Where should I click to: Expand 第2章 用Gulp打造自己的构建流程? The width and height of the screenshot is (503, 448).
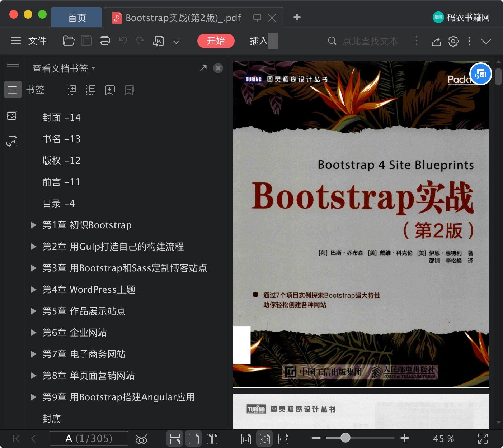(34, 247)
